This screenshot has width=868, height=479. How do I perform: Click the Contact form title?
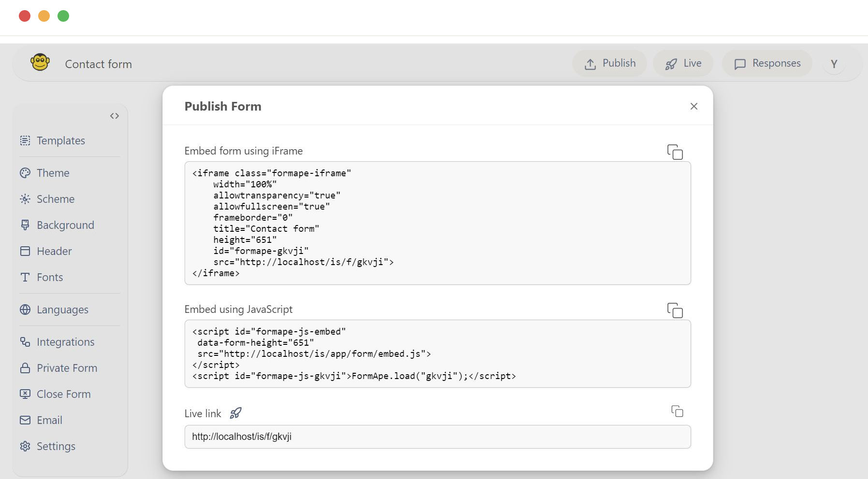click(99, 64)
